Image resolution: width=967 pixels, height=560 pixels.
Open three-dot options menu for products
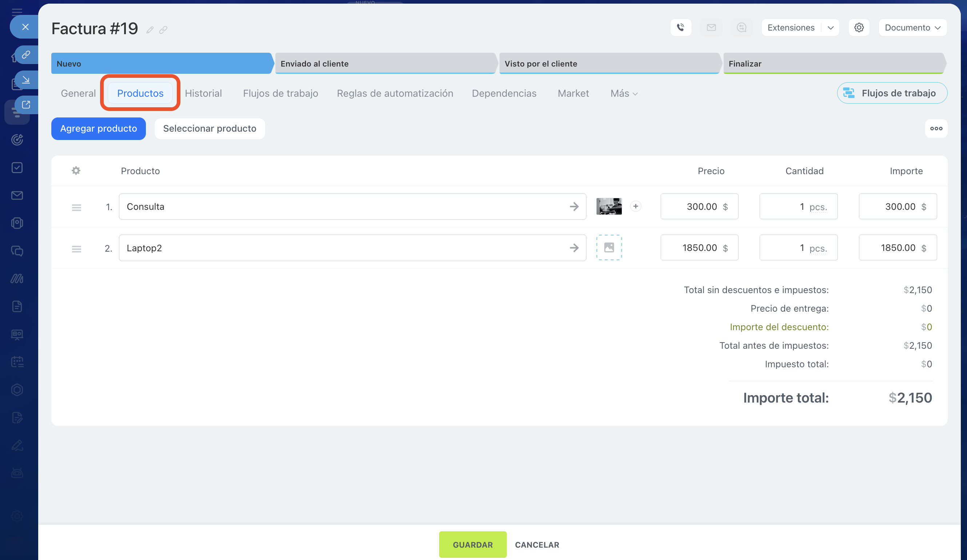coord(936,128)
